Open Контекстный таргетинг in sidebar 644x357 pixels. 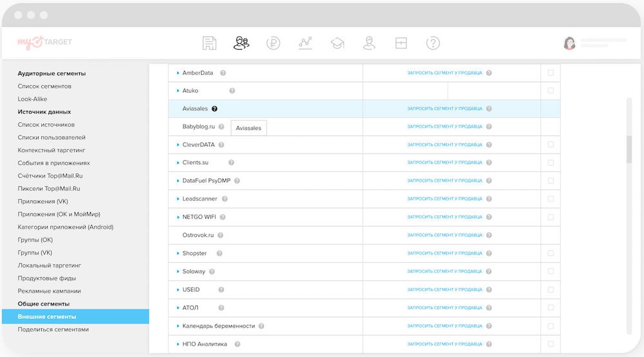[x=52, y=150]
